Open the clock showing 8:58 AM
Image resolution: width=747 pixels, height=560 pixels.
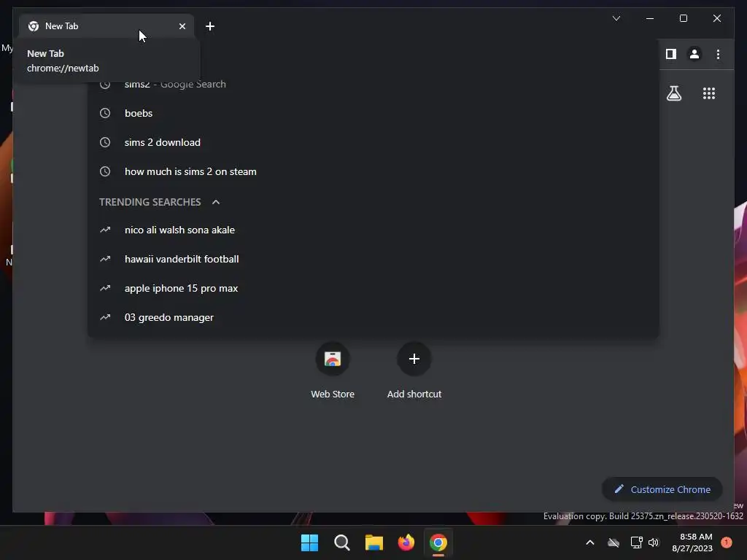click(692, 542)
